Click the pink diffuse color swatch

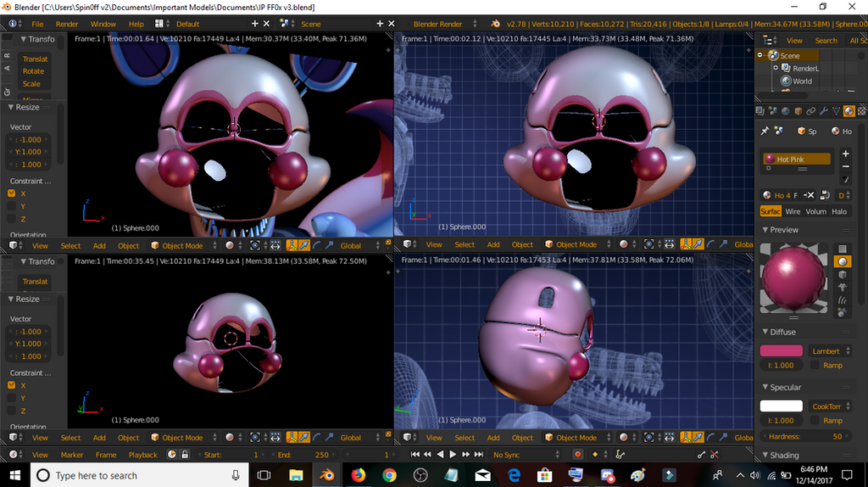click(781, 350)
